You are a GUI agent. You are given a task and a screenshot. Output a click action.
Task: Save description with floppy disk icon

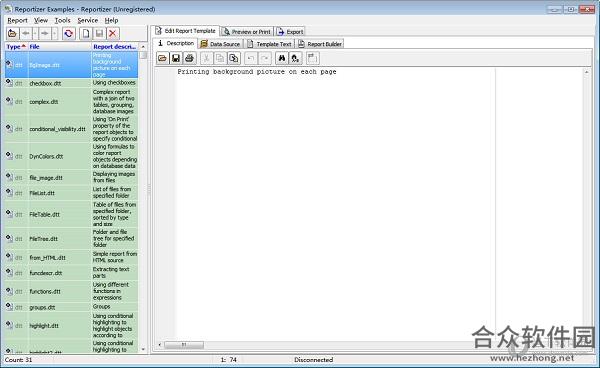pyautogui.click(x=176, y=58)
